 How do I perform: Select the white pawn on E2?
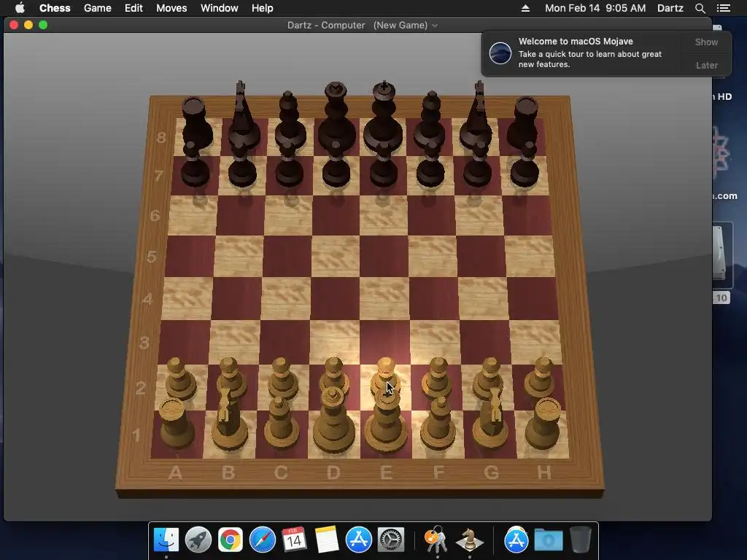385,374
